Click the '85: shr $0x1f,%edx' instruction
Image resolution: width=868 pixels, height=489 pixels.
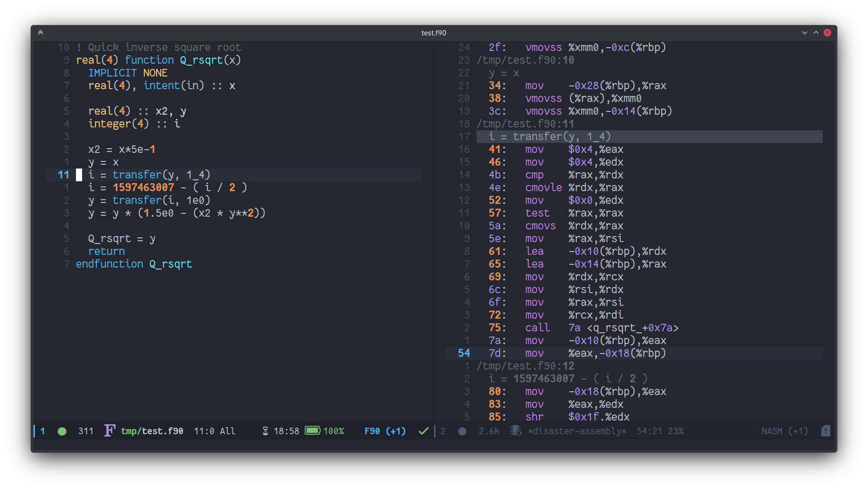point(559,417)
